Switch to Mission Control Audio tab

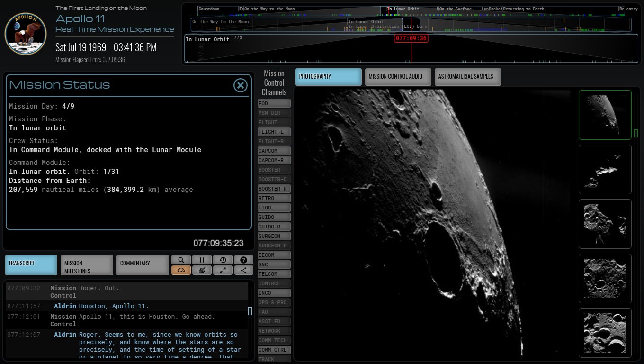[398, 77]
